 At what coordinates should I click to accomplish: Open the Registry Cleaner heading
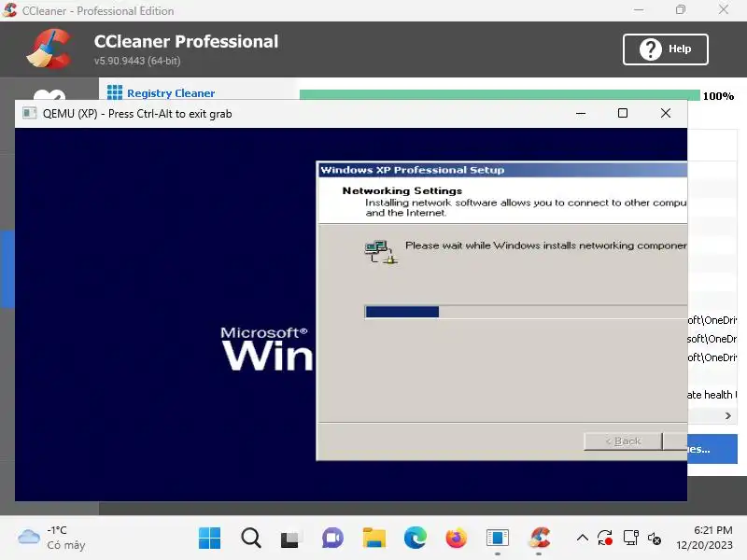pyautogui.click(x=171, y=93)
